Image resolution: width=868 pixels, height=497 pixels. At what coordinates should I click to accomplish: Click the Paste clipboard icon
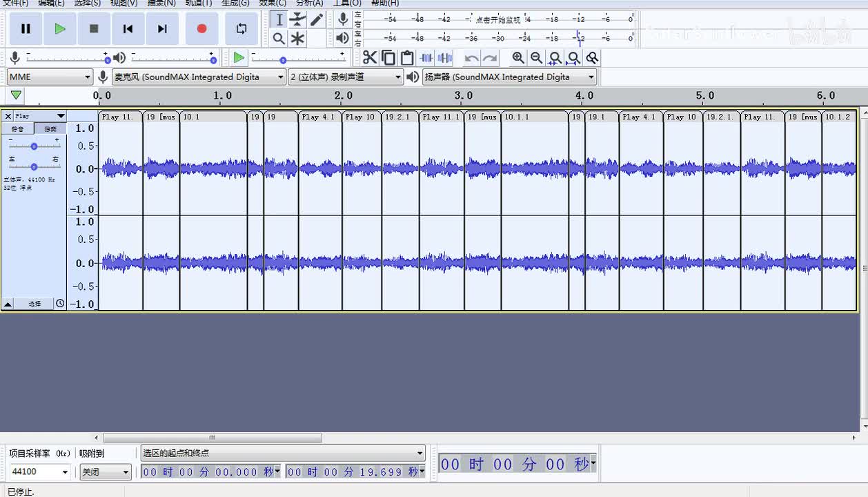click(x=407, y=58)
